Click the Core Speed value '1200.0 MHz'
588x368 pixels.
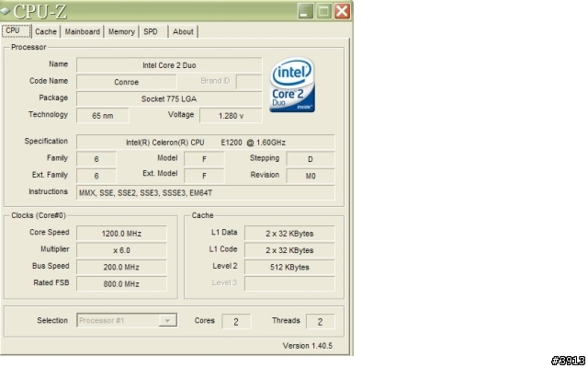click(121, 233)
